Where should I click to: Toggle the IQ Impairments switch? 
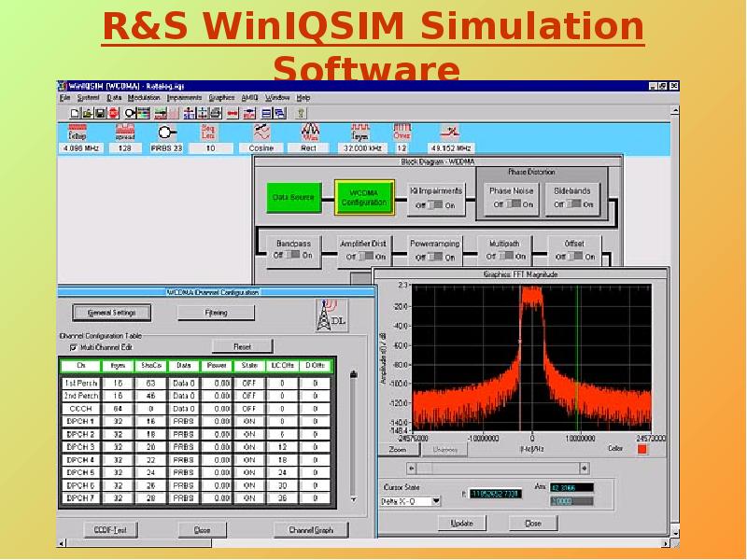(435, 205)
